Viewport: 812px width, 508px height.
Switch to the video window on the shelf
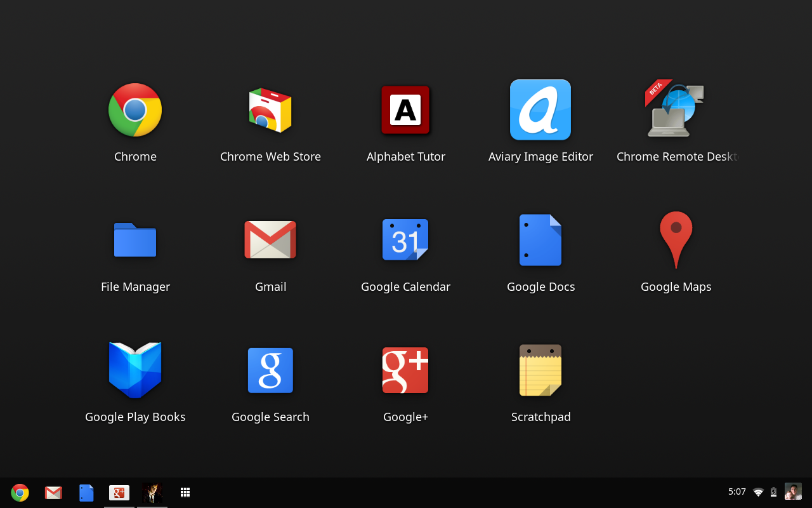click(152, 492)
